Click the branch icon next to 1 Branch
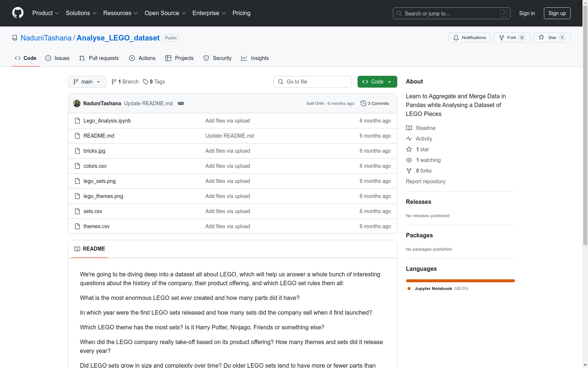Image resolution: width=588 pixels, height=368 pixels. 114,82
